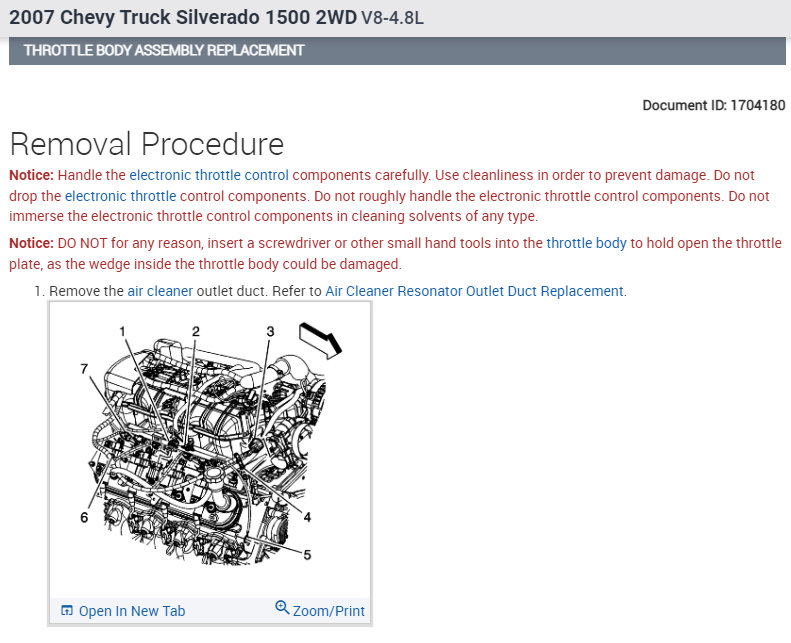Click the 'electronic throttle' link in second line
This screenshot has height=643, width=791.
(x=121, y=196)
